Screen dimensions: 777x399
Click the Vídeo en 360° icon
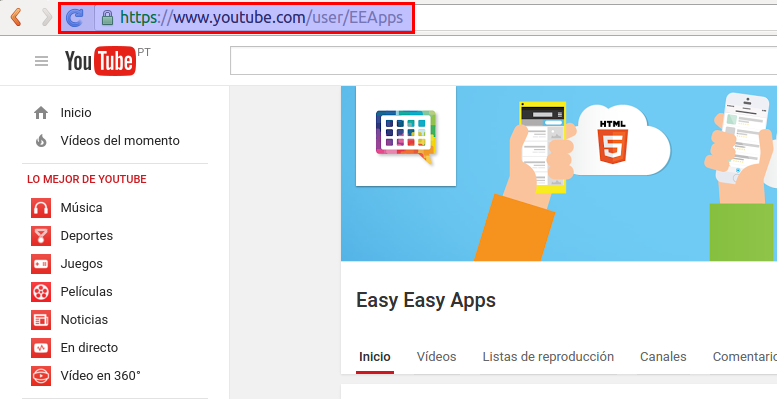tap(41, 376)
